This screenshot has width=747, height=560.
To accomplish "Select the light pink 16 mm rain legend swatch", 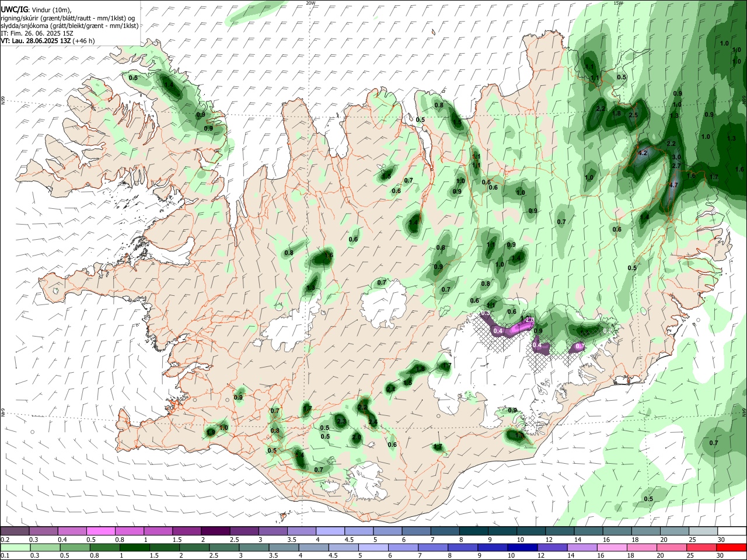I will [612, 547].
